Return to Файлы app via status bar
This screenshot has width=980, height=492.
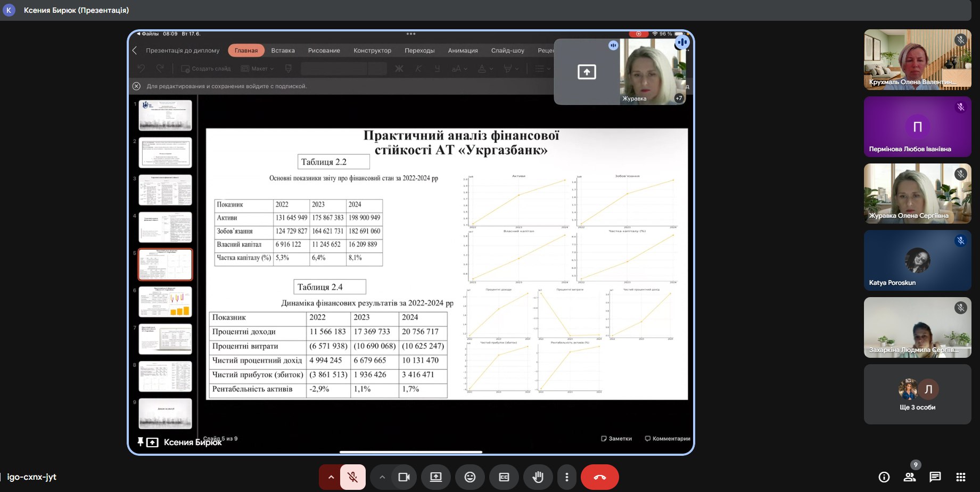(x=148, y=34)
